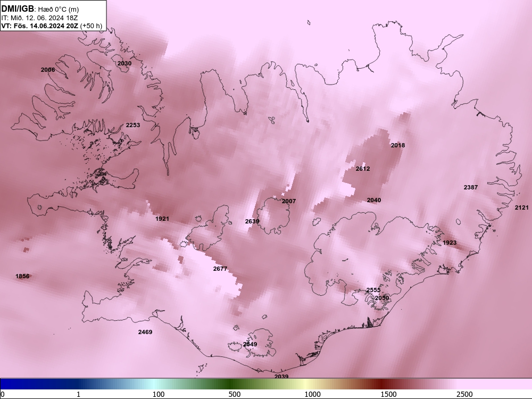Click the 1921 height value
Screen dimensions: 532x399
pyautogui.click(x=162, y=219)
